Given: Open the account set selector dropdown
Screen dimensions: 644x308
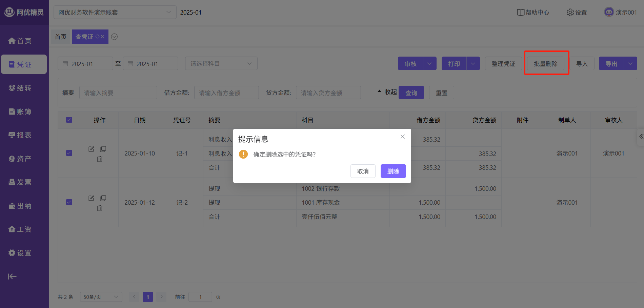Looking at the screenshot, I should [x=115, y=13].
